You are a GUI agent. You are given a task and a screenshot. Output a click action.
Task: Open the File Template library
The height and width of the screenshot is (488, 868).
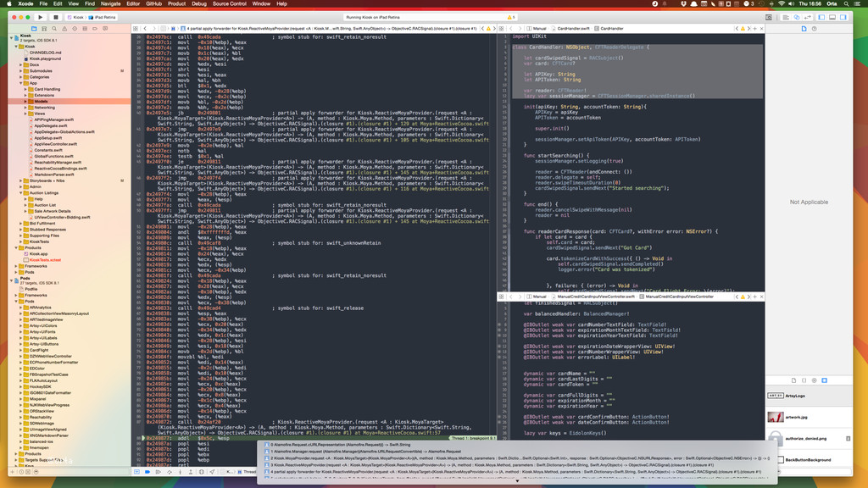pos(793,380)
